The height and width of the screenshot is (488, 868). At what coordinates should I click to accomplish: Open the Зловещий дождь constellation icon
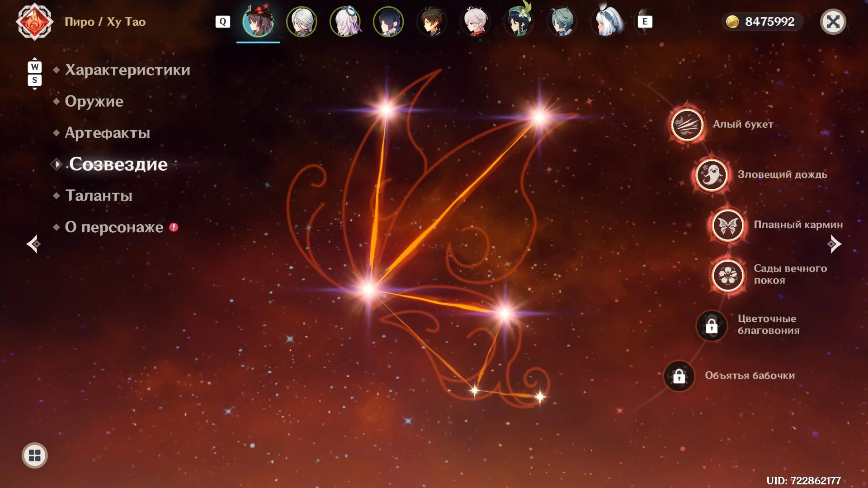coord(712,175)
